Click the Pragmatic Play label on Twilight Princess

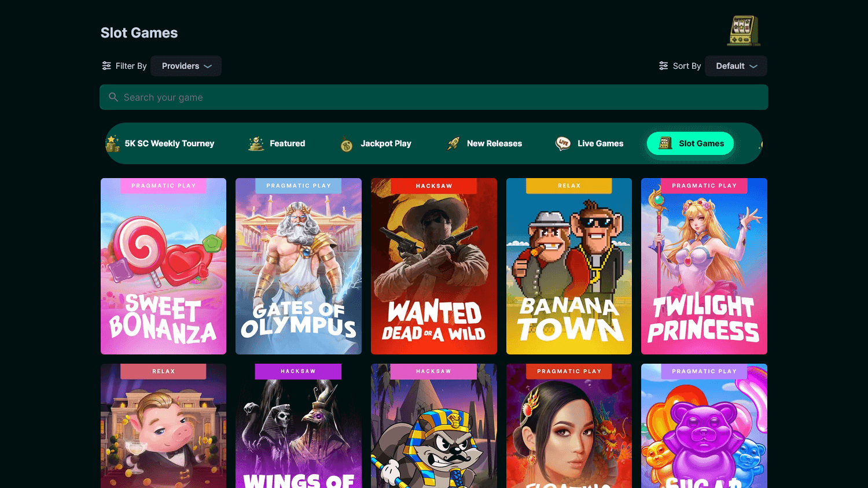coord(704,186)
